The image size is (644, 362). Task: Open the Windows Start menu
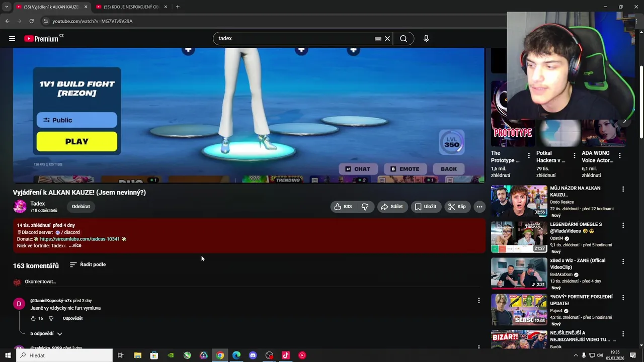[x=8, y=355]
